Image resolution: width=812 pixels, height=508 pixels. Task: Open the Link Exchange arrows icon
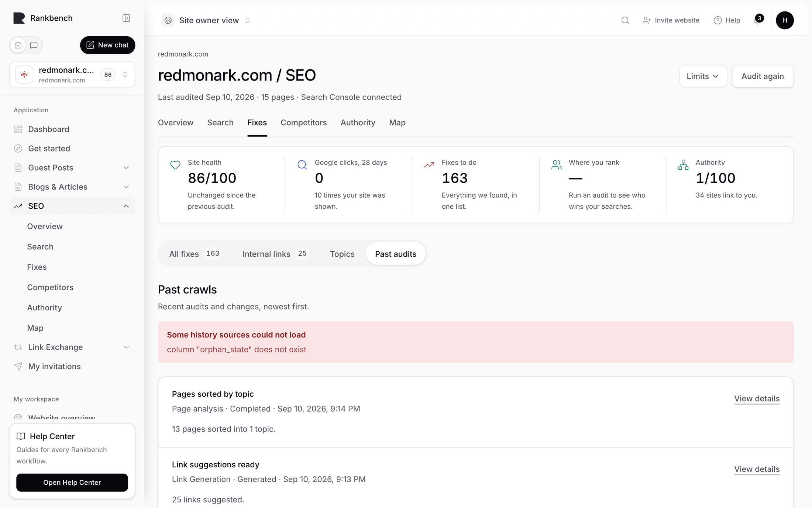point(18,347)
